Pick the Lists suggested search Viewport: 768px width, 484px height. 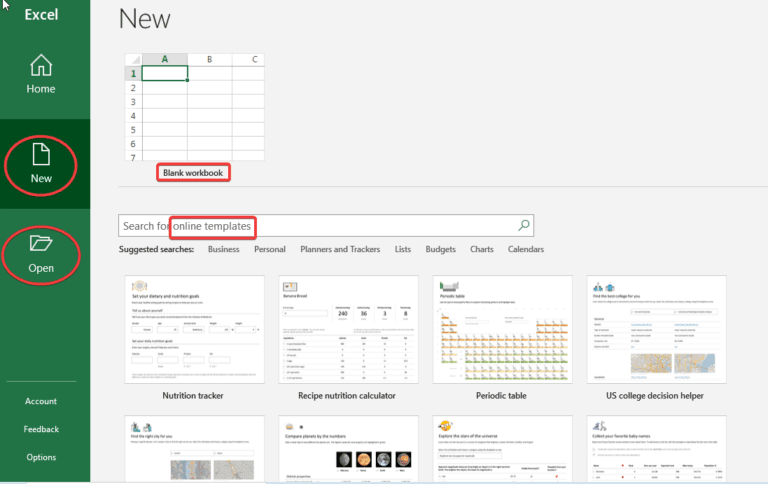(403, 249)
